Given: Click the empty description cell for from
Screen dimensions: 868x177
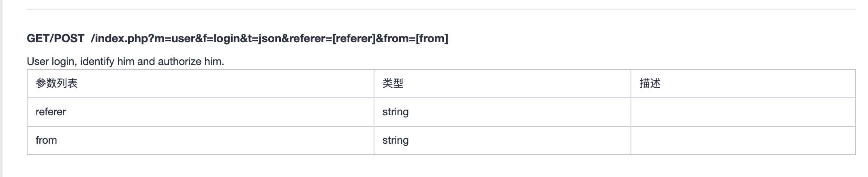Looking at the screenshot, I should 742,140.
